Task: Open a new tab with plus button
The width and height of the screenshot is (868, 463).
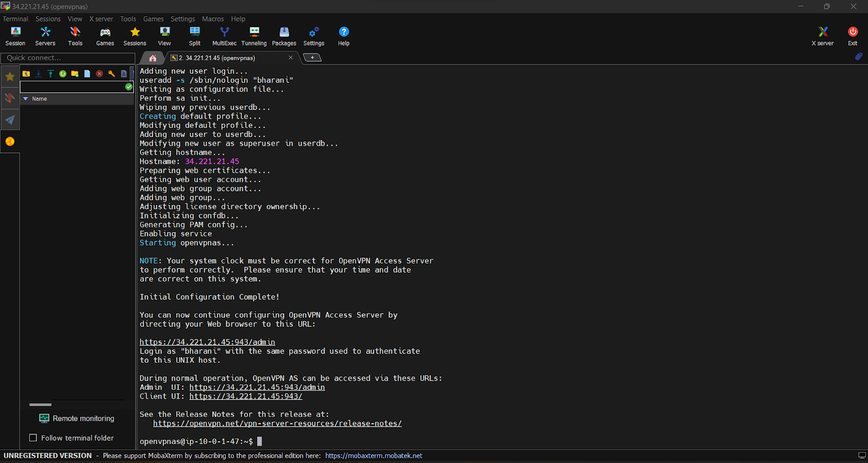Action: (x=312, y=57)
